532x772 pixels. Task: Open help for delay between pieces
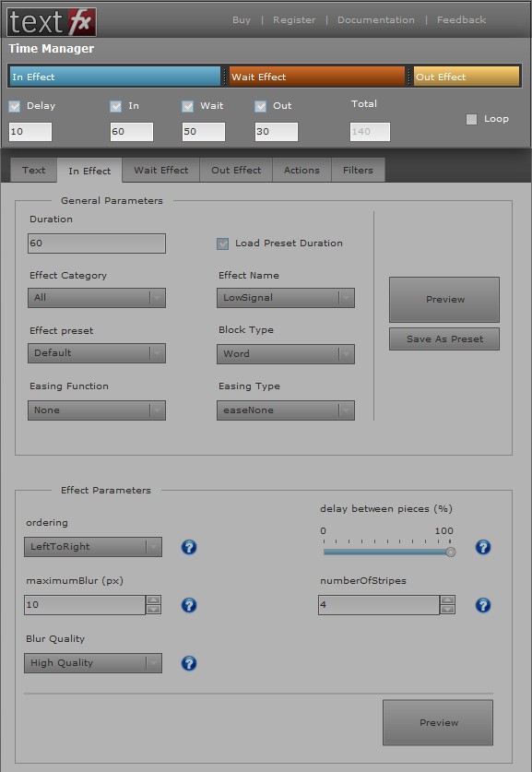[x=483, y=547]
